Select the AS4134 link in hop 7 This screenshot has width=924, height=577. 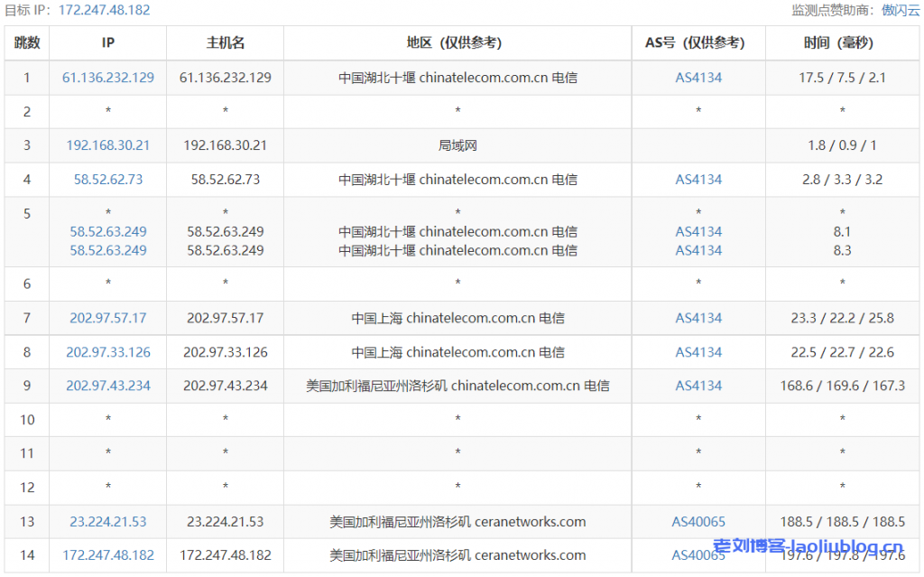pos(698,318)
